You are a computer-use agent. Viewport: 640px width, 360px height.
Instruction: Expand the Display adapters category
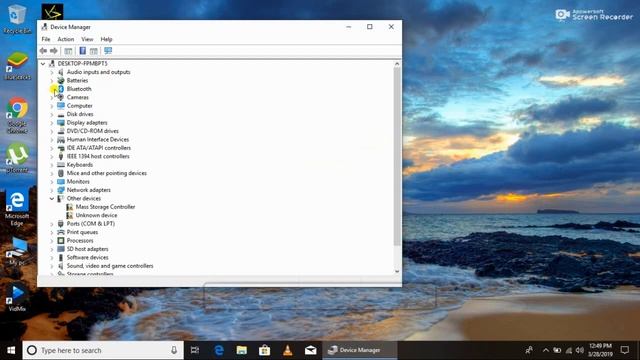pyautogui.click(x=52, y=123)
